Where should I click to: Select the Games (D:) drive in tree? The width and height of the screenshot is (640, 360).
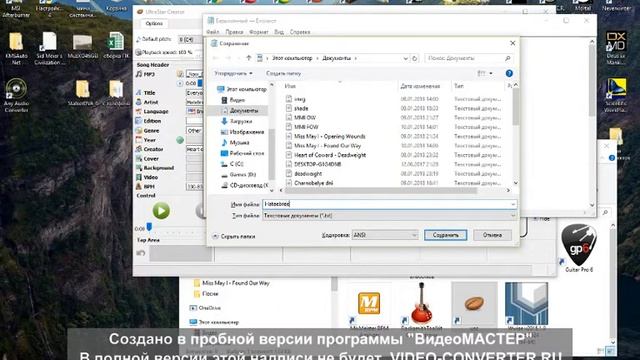point(238,174)
